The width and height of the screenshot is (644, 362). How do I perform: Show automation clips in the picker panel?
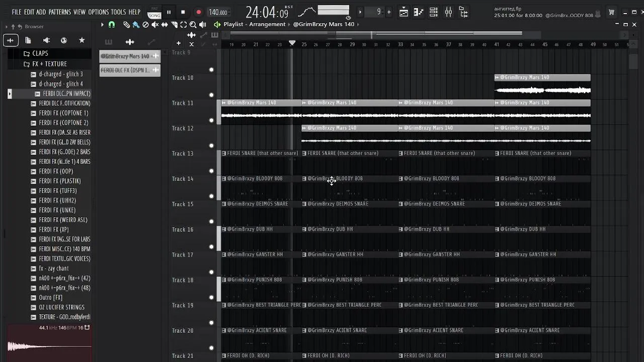coord(151,42)
